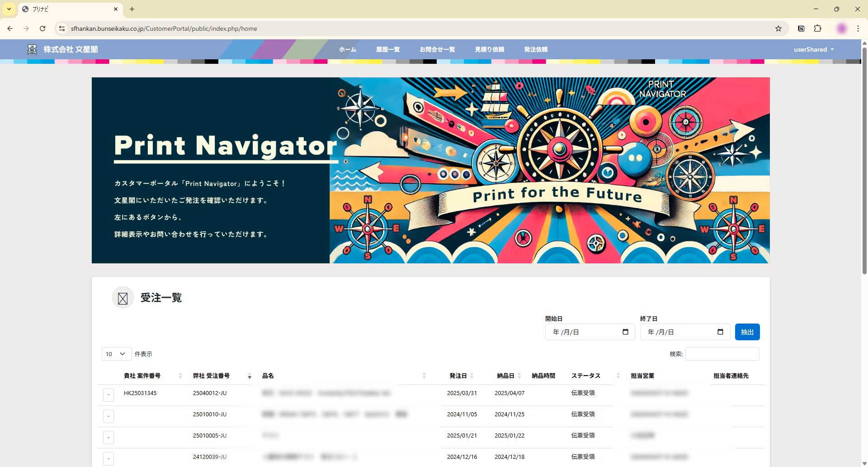Open the Chrome three-dot menu
868x467 pixels.
pyautogui.click(x=858, y=29)
